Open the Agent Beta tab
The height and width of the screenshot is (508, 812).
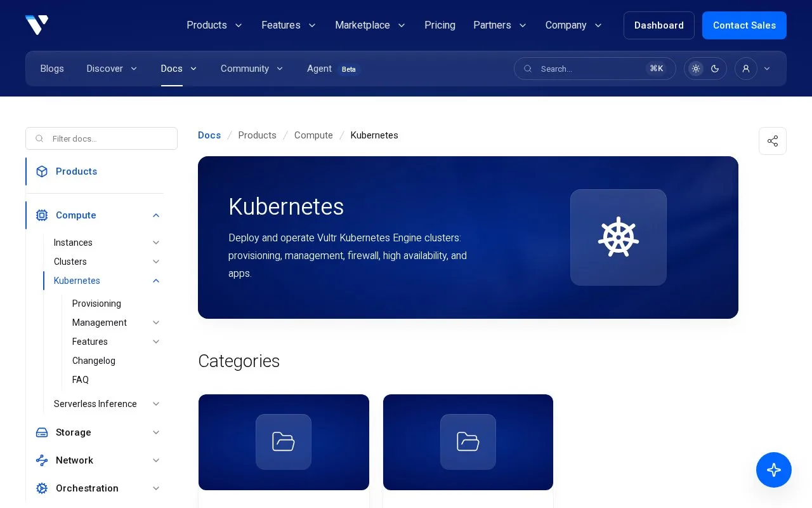(x=333, y=69)
